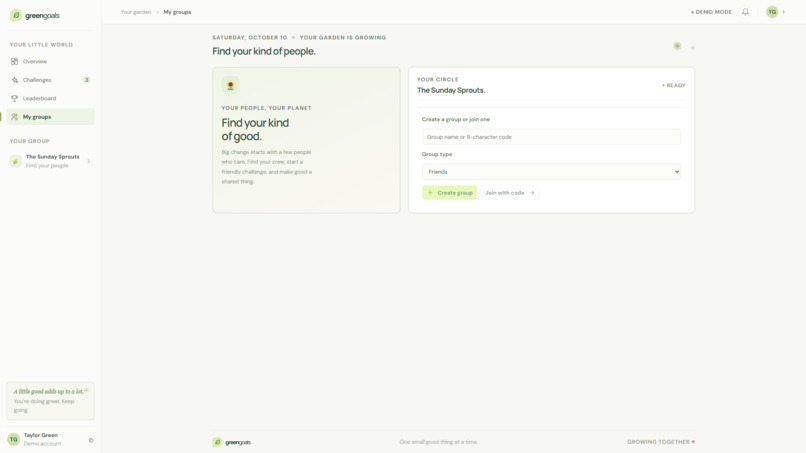Select My groups in sidebar
Viewport: 806px width, 453px height.
click(x=50, y=117)
